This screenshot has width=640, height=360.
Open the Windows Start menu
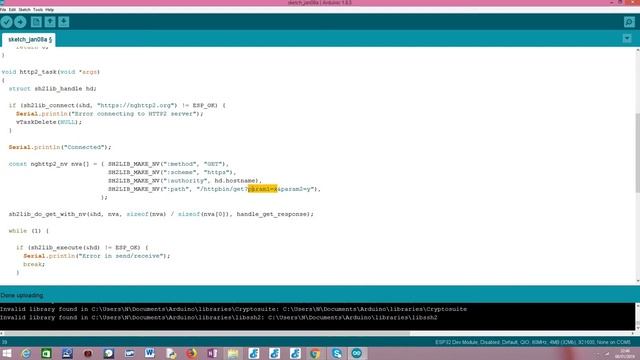coord(7,353)
